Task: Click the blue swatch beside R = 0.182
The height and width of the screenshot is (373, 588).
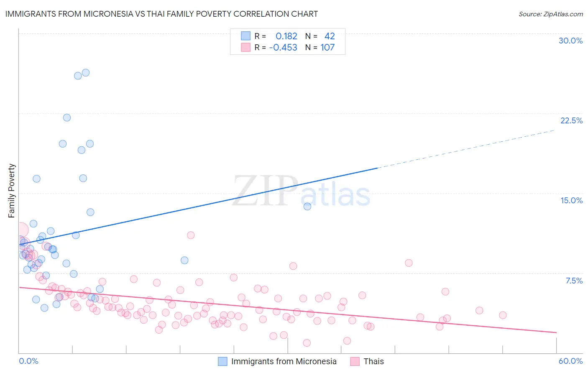Action: click(245, 36)
